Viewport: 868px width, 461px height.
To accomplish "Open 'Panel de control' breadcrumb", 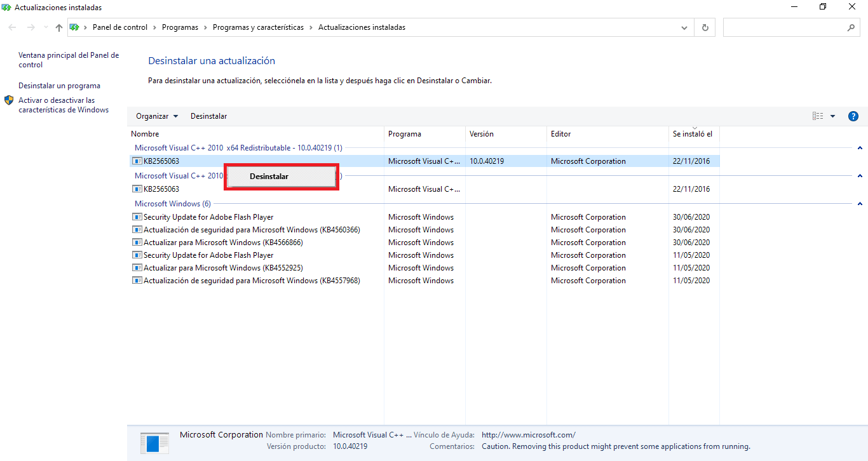I will pyautogui.click(x=120, y=27).
